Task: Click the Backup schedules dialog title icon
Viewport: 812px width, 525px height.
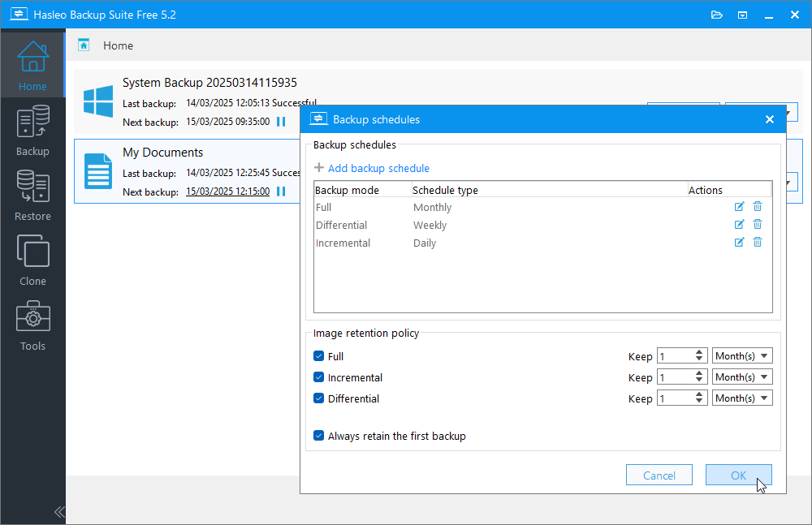Action: point(318,119)
